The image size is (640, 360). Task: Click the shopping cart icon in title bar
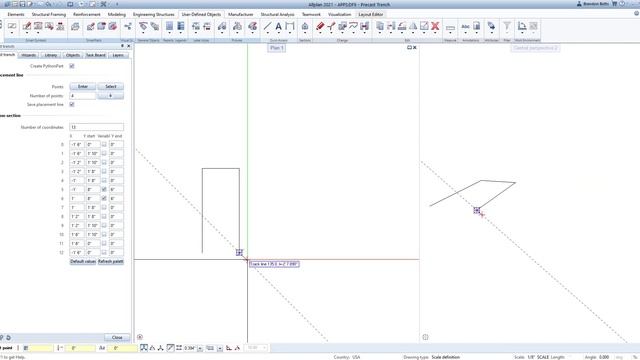(614, 4)
